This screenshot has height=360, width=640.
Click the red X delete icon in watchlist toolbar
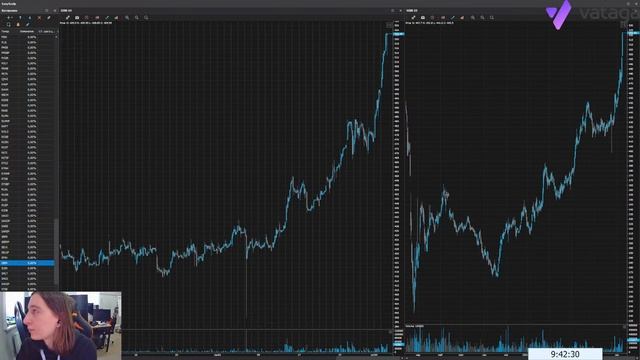(39, 18)
